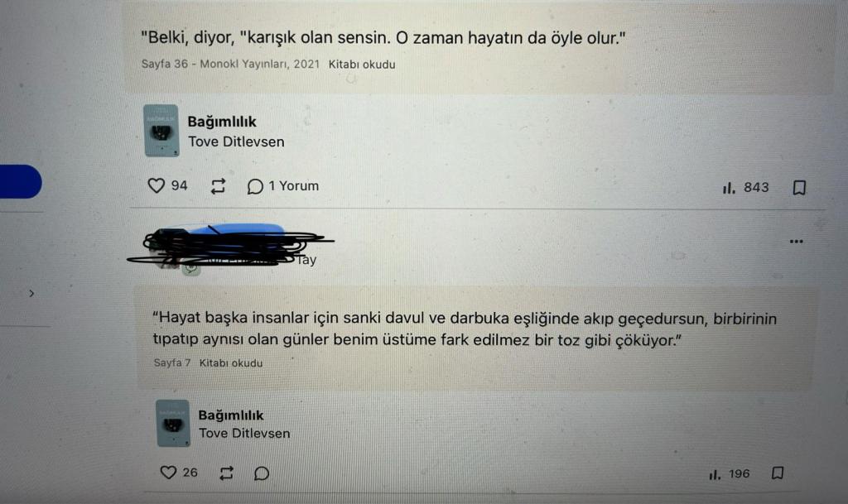Open the first Bağımlılık book cover

(161, 131)
